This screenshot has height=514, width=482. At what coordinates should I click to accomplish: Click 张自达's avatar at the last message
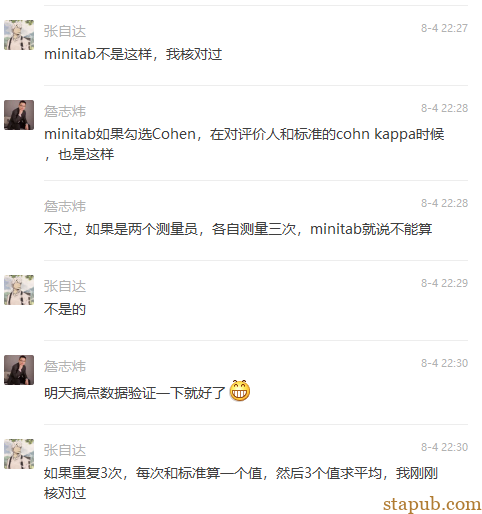click(x=19, y=454)
